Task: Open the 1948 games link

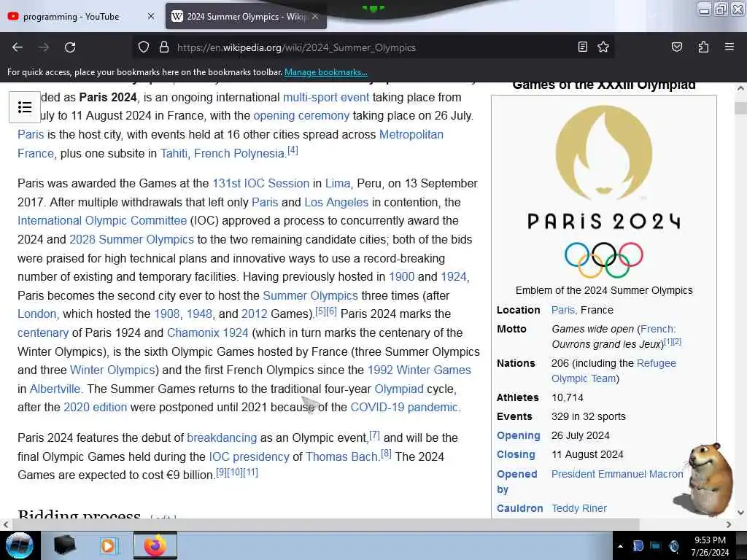Action: click(x=199, y=314)
